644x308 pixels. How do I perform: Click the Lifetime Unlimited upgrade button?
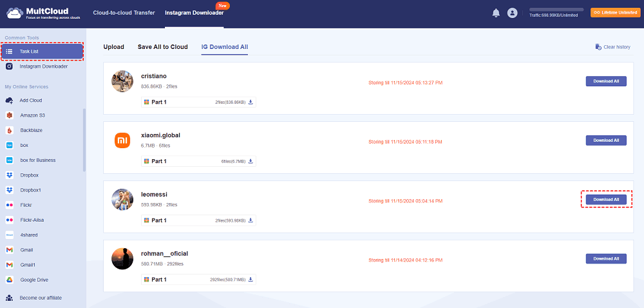point(615,13)
